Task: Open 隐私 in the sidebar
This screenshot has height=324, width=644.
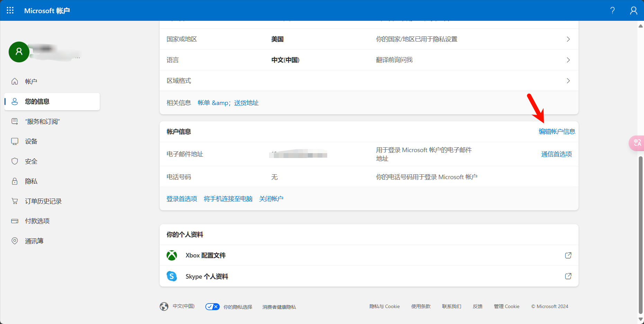Action: (x=52, y=181)
